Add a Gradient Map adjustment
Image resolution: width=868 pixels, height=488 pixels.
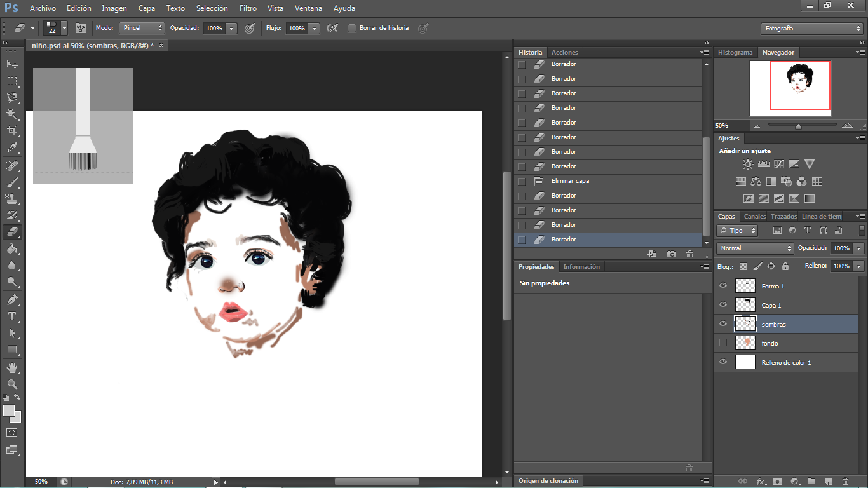[809, 198]
